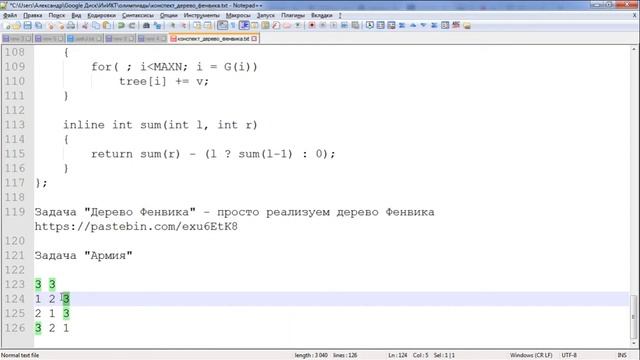The height and width of the screenshot is (360, 640).
Task: Open the Поиск menu
Action: 57,15
